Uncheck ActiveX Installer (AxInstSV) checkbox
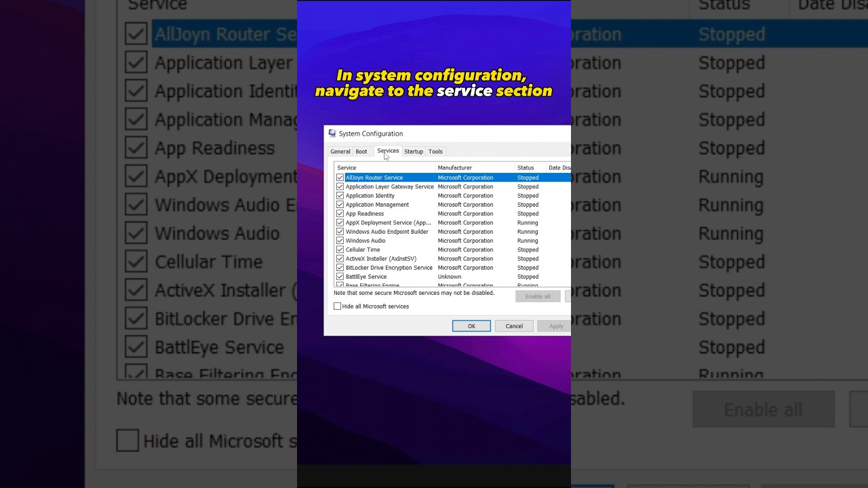Screen dimensions: 868x488 (x=340, y=259)
